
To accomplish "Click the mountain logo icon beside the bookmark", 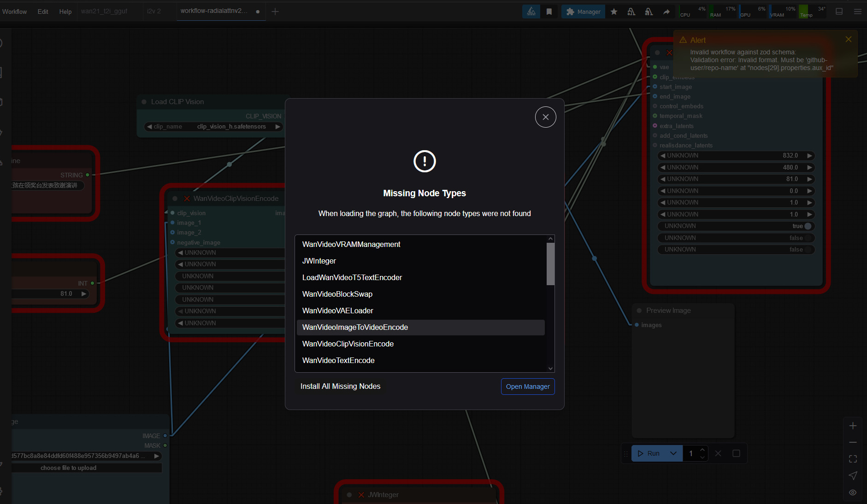I will [531, 12].
